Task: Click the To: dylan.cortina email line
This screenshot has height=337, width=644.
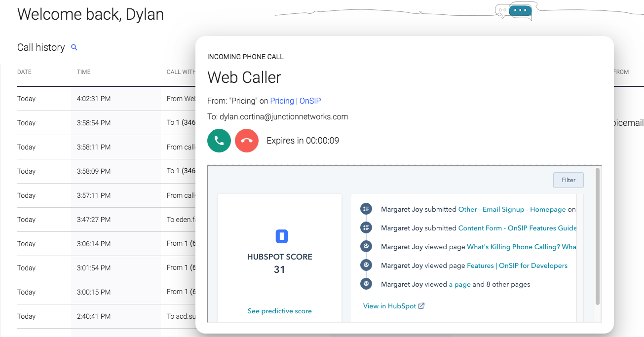Action: click(x=278, y=117)
